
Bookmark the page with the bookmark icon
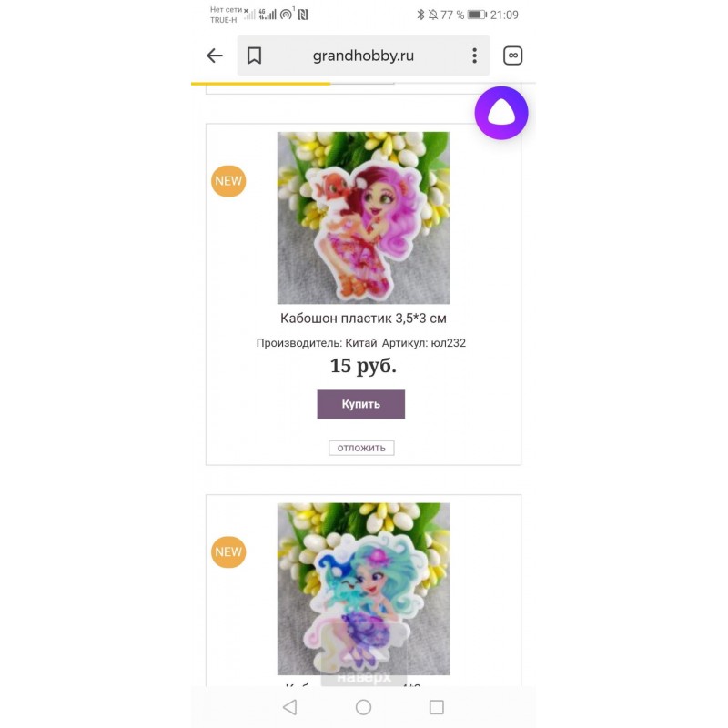(254, 56)
